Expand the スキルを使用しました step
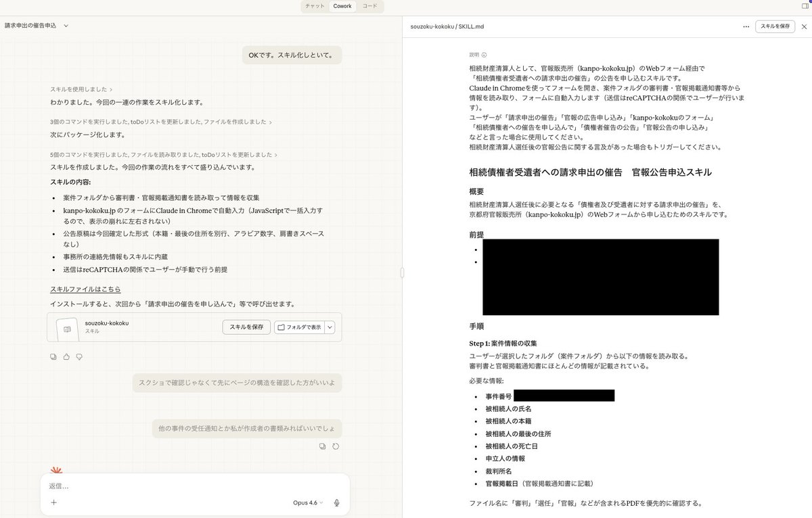Image resolution: width=812 pixels, height=518 pixels. [x=81, y=89]
